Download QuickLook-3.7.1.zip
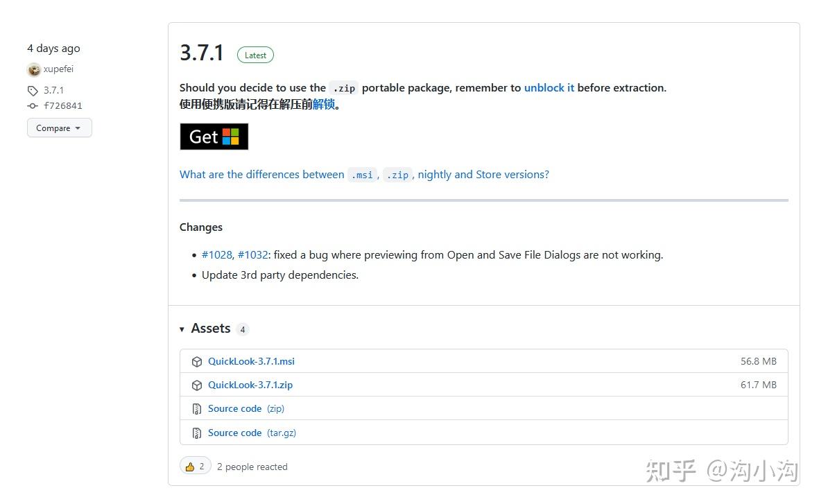The height and width of the screenshot is (504, 819). [250, 385]
